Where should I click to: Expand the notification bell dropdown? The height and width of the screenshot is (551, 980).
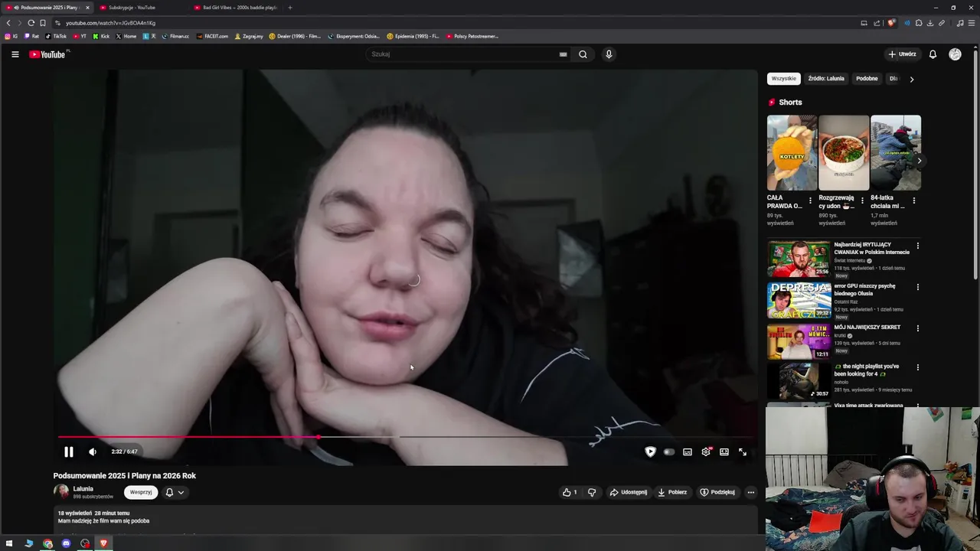click(x=175, y=492)
